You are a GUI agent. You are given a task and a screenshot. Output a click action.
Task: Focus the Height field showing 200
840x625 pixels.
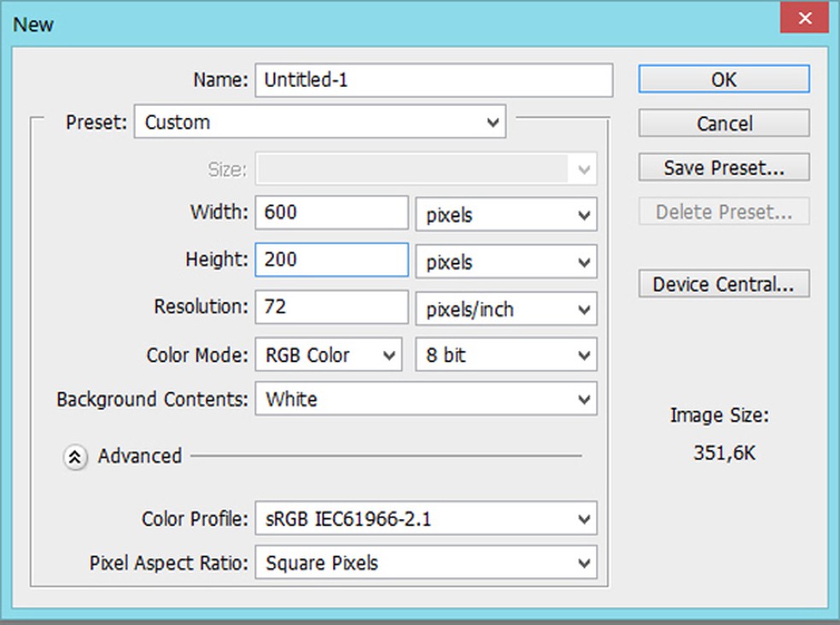coord(331,260)
